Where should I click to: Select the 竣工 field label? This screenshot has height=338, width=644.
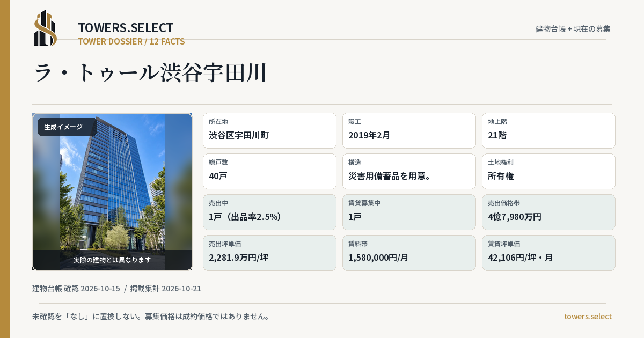355,122
